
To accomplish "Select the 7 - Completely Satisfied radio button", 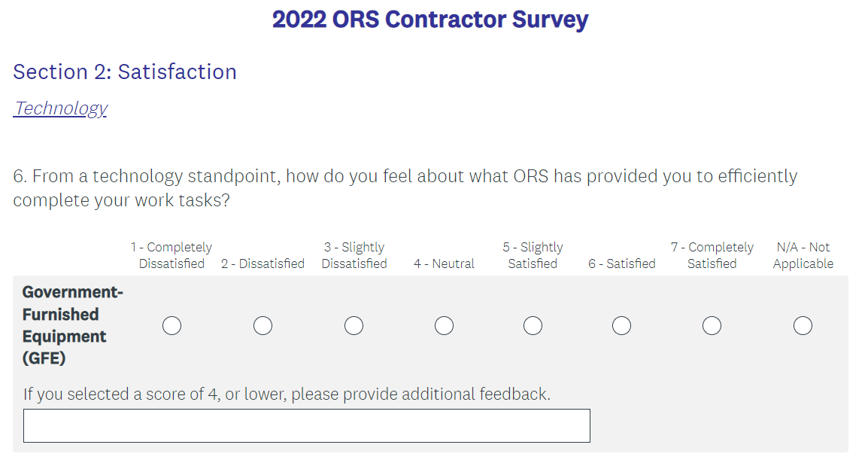I will [x=712, y=326].
